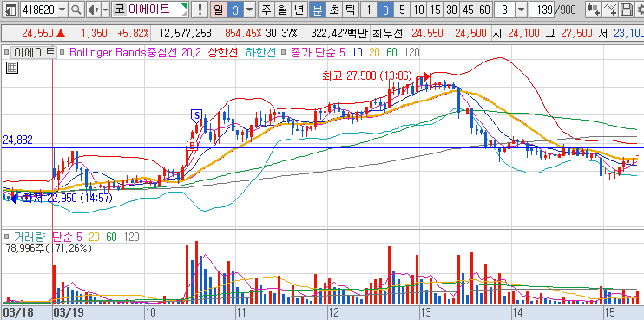The width and height of the screenshot is (644, 320).
Task: Click the 03/19 date on time axis
Action: (x=69, y=312)
